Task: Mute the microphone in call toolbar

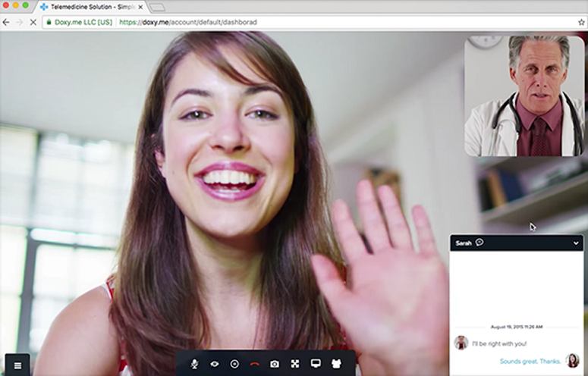Action: 194,364
